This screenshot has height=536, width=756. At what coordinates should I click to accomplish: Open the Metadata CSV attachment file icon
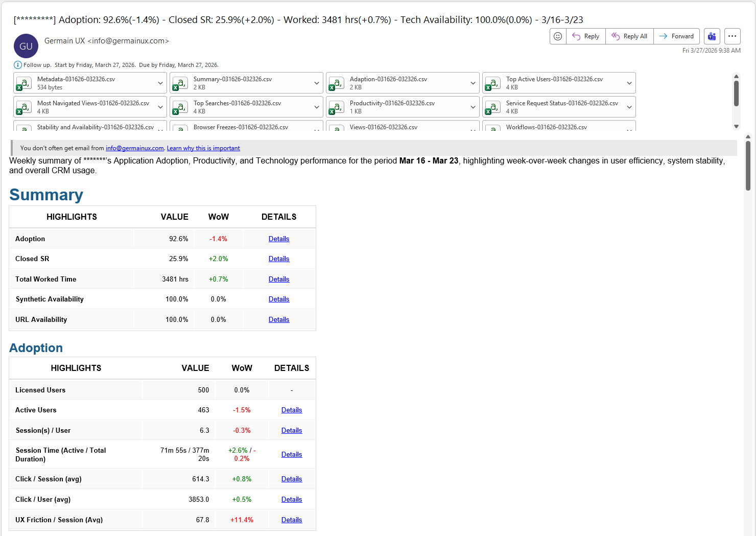click(23, 83)
